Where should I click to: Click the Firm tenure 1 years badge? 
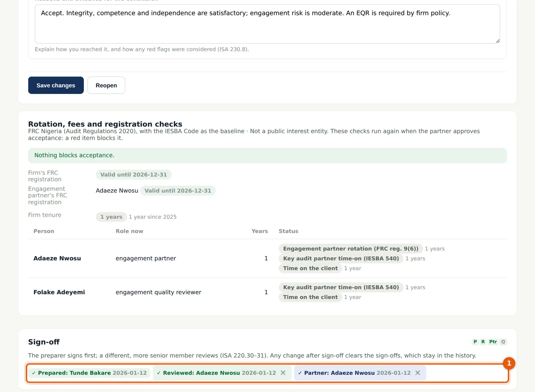click(111, 217)
